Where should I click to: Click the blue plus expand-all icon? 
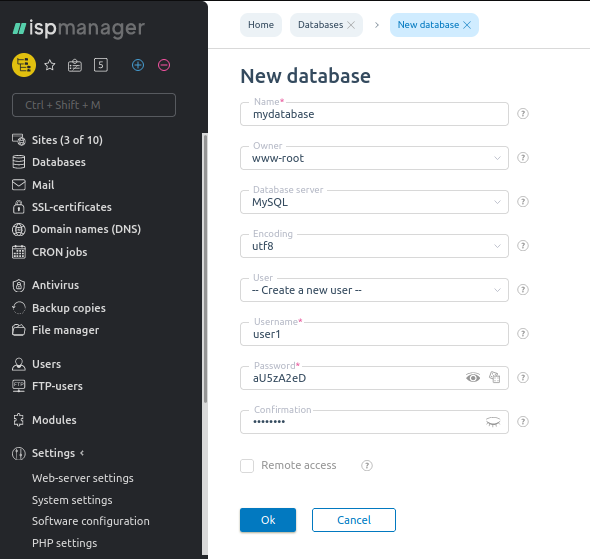(138, 65)
